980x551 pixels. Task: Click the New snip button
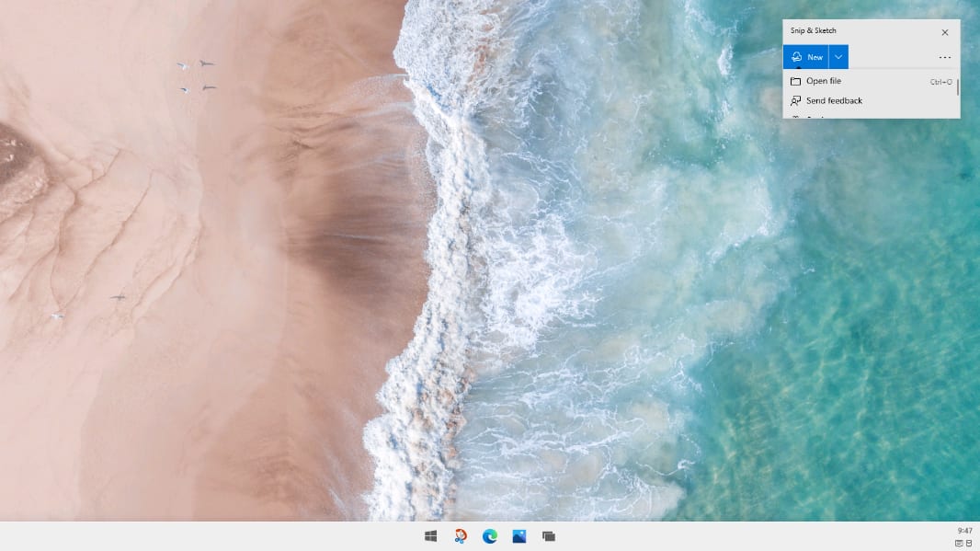[x=806, y=57]
